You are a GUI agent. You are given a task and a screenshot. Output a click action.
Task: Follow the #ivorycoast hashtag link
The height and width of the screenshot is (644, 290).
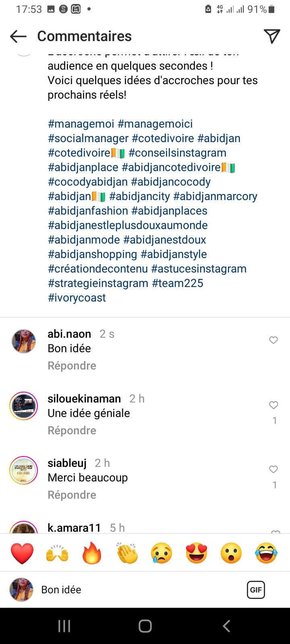77,298
